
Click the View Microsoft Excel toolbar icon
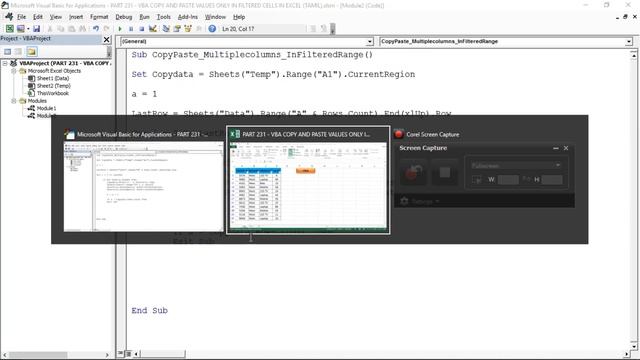tap(9, 29)
